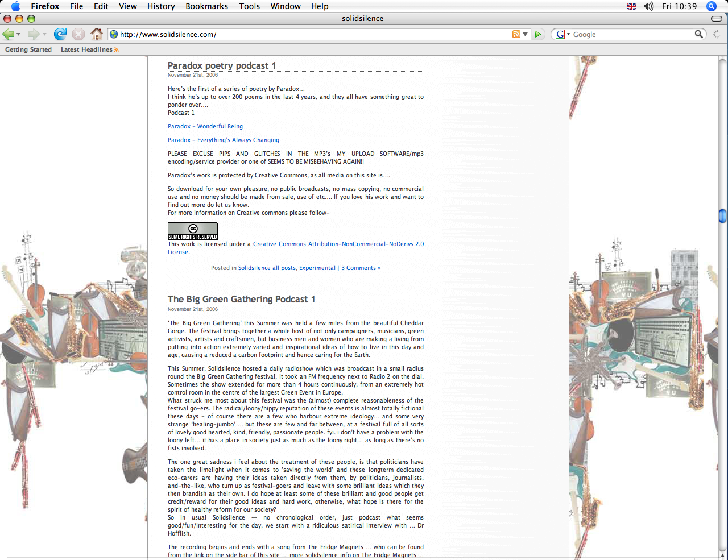The width and height of the screenshot is (728, 560).
Task: Click into the URL address field
Action: point(313,34)
